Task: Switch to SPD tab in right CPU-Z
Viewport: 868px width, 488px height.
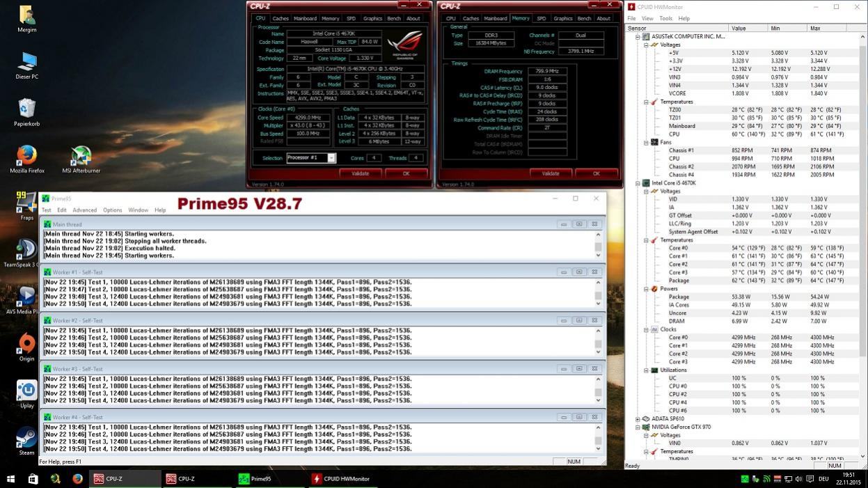Action: pyautogui.click(x=542, y=19)
